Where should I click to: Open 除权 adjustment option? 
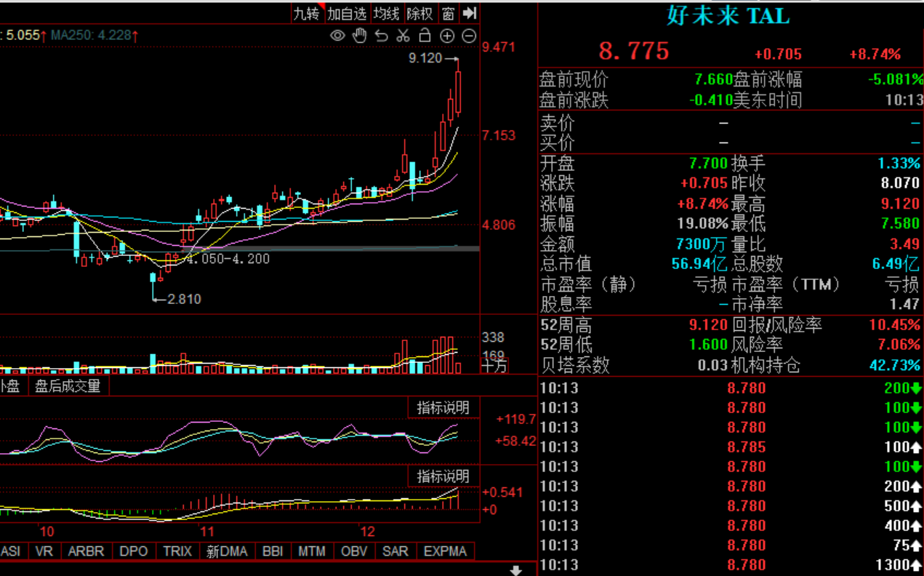(x=419, y=13)
